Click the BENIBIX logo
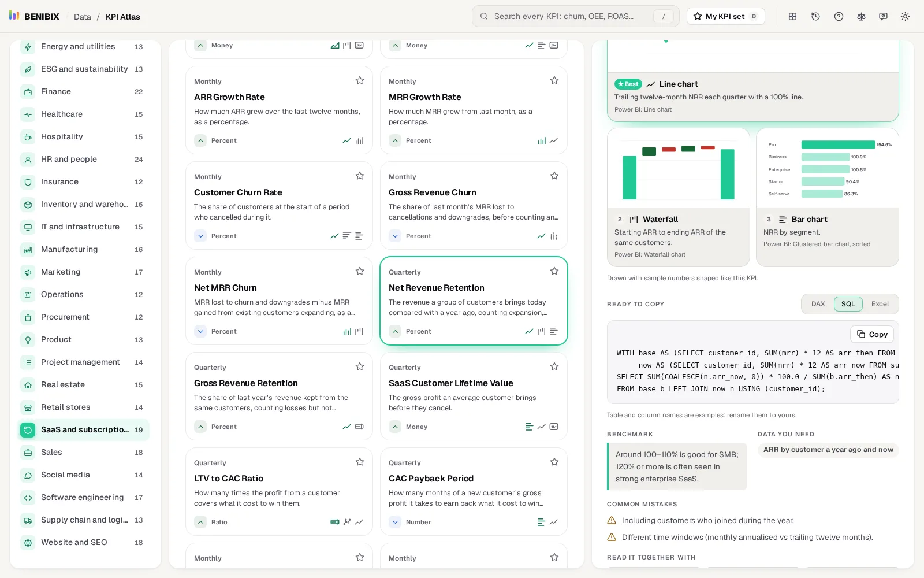 (x=34, y=16)
